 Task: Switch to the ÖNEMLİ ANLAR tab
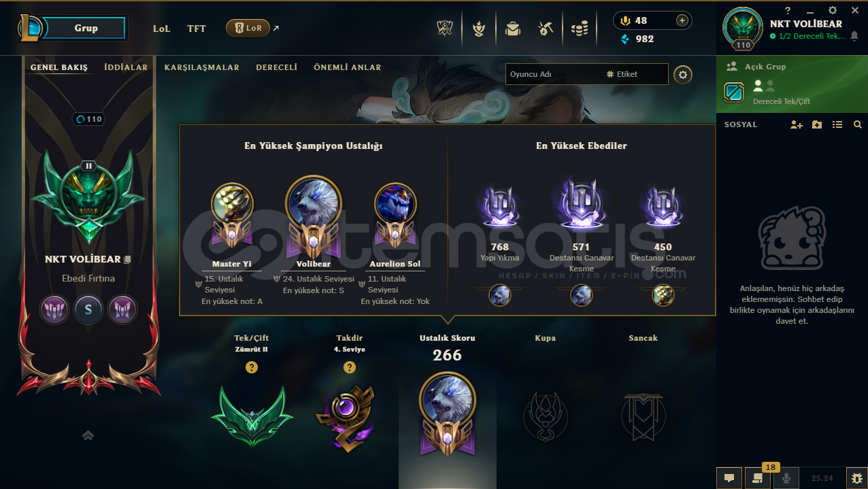348,67
